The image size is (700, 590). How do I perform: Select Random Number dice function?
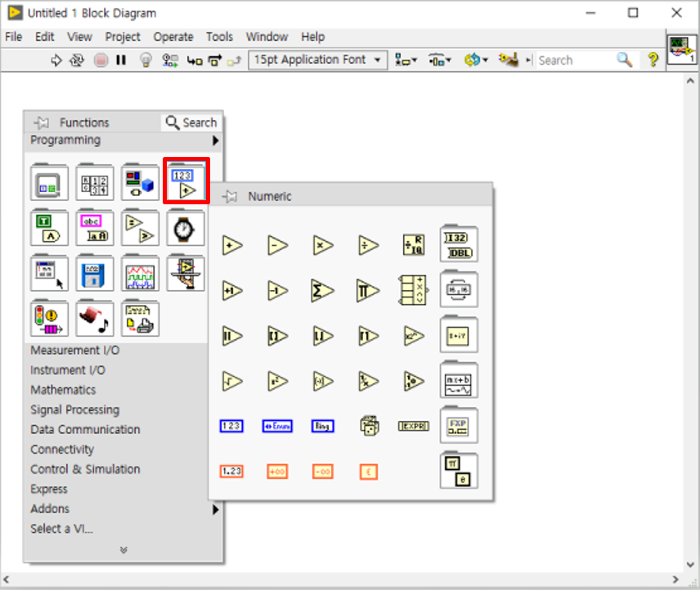click(x=369, y=427)
